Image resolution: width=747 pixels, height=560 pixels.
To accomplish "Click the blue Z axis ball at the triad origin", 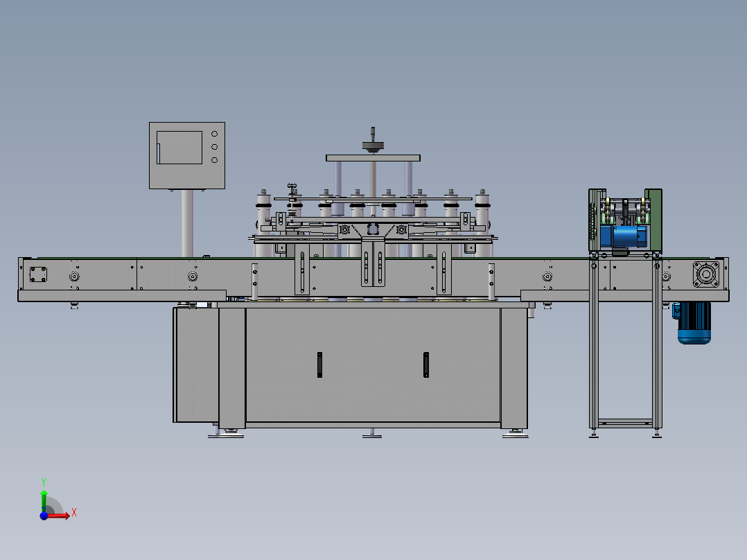I will tap(44, 516).
